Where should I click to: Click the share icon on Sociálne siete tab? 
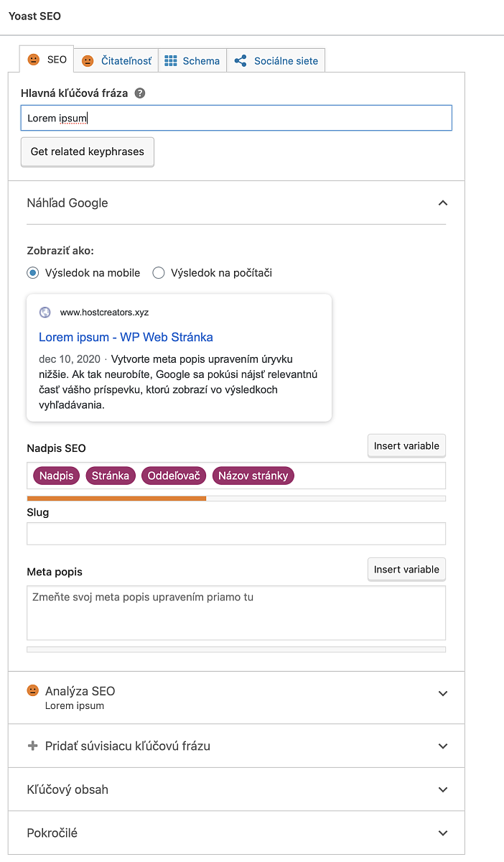coord(241,61)
